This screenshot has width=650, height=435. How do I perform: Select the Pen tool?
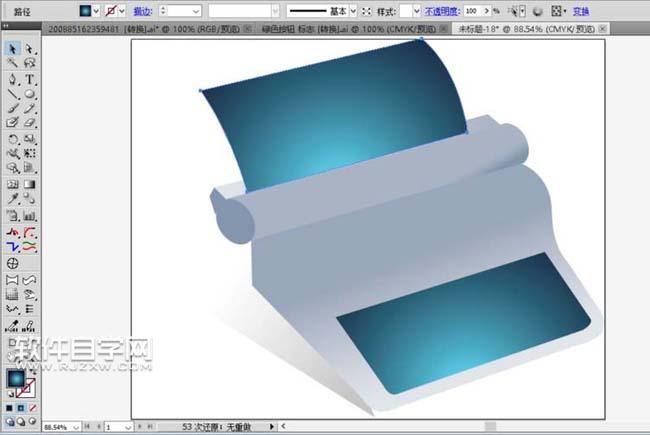coord(12,79)
